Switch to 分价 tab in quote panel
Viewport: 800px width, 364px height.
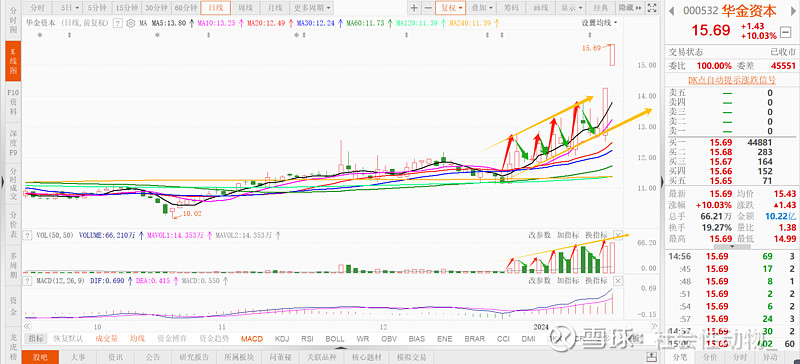(x=709, y=357)
